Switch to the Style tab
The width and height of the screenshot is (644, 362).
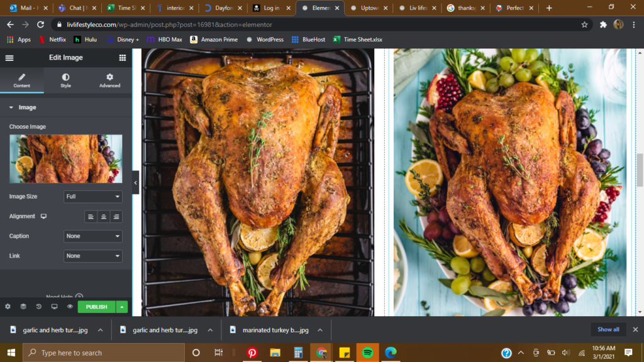click(65, 80)
